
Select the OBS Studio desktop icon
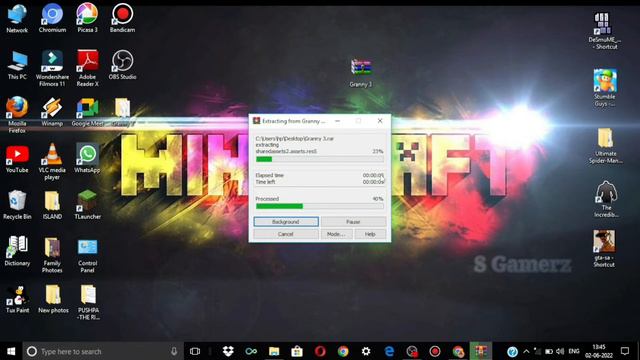(x=122, y=65)
